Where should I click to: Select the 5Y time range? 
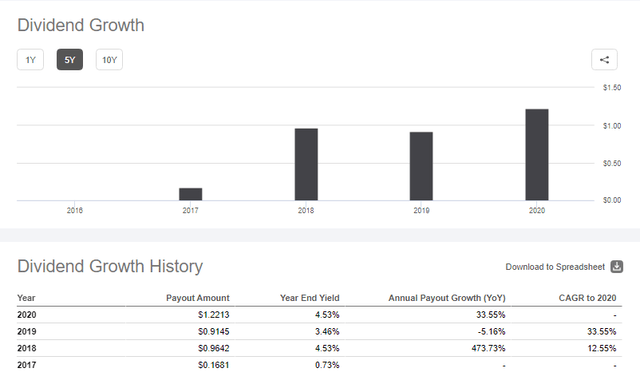pos(70,60)
